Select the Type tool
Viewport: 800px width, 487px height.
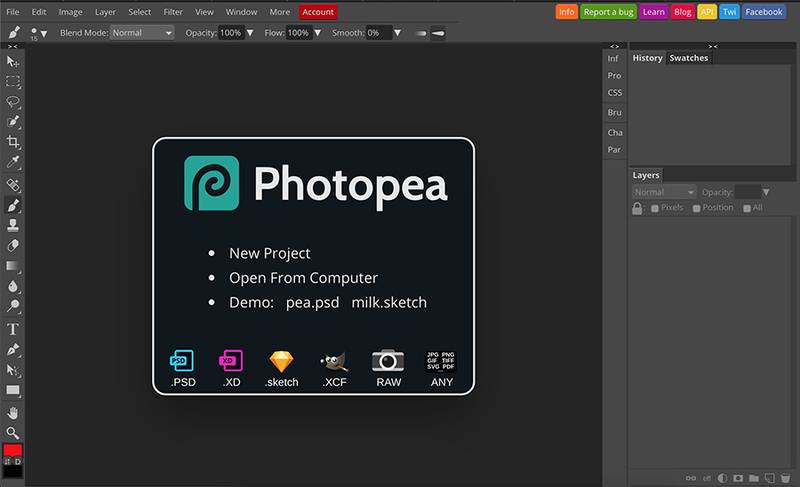pos(13,329)
